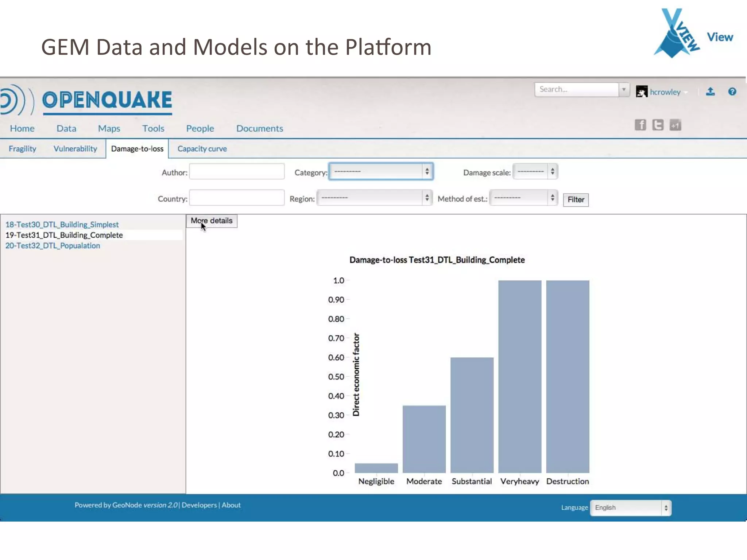Click the hcrowley user avatar
The height and width of the screenshot is (560, 747).
(x=642, y=92)
